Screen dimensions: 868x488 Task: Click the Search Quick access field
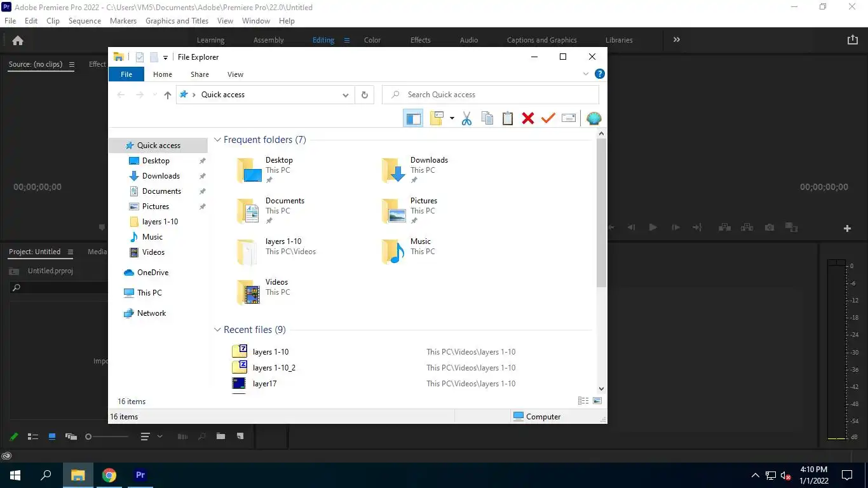491,95
